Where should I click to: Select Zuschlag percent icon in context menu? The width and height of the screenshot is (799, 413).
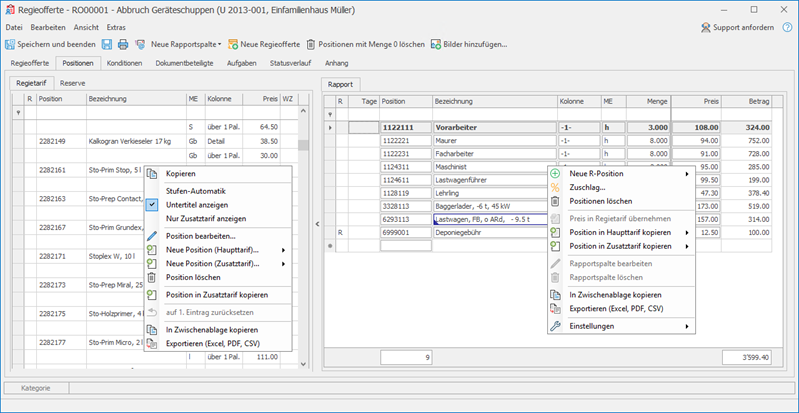555,187
